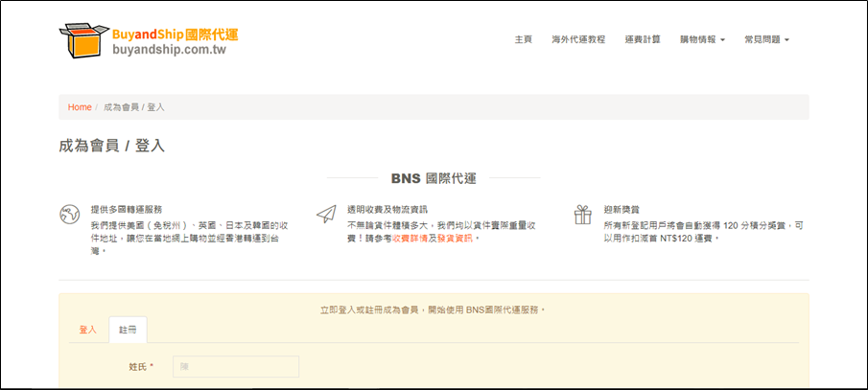Expand the 常見問題 dropdown menu
Screen dimensions: 868x390
coord(766,40)
